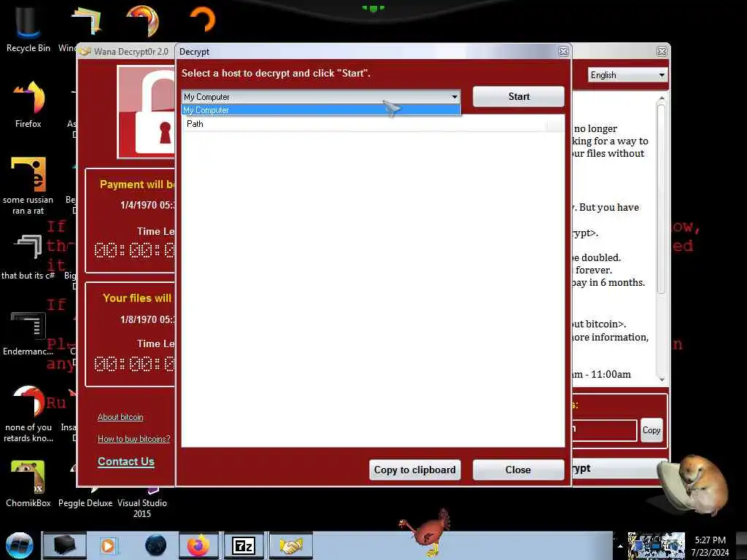The image size is (747, 560).
Task: Expand the My Computer host dropdown
Action: [x=454, y=97]
